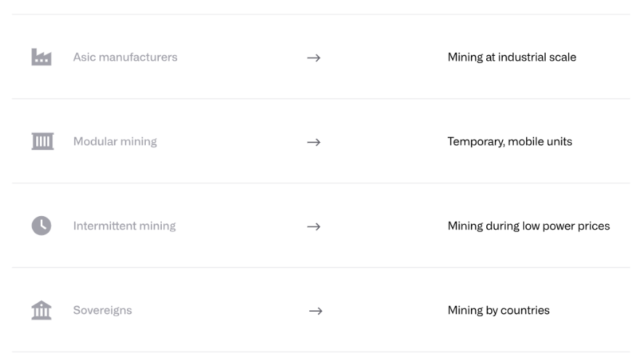This screenshot has height=364, width=632.
Task: Click 'Mining during low power prices' text
Action: [528, 226]
